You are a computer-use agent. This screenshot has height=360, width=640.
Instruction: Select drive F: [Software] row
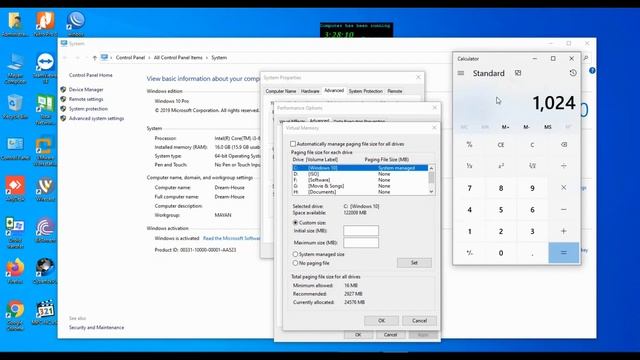pos(360,180)
